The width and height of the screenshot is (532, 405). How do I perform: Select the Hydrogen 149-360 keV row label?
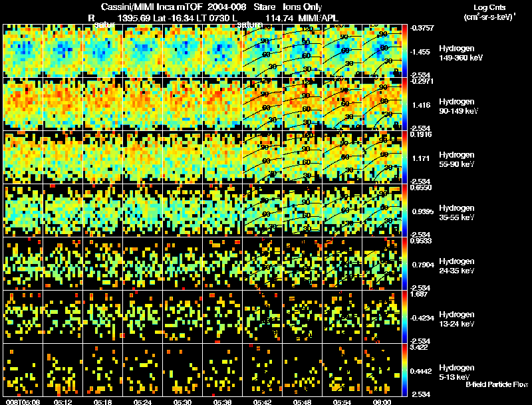[x=461, y=53]
